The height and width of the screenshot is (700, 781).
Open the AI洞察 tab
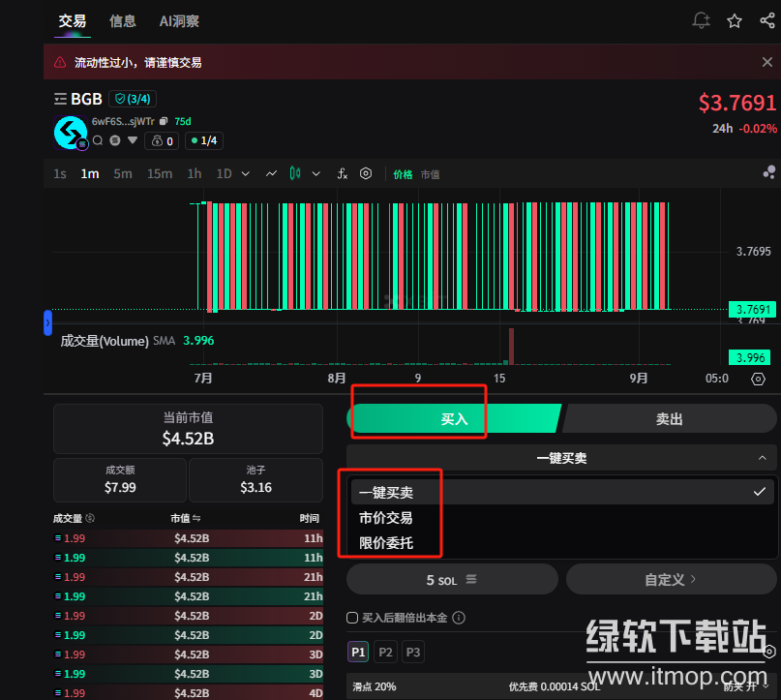coord(179,20)
